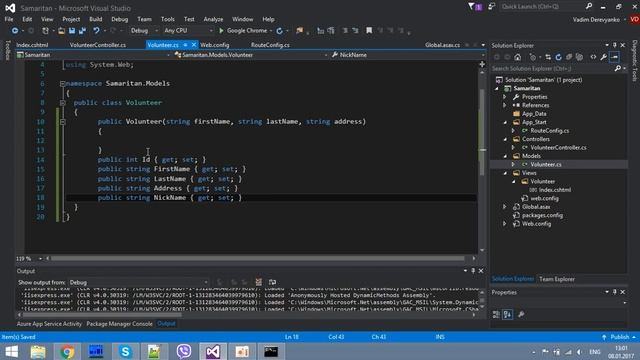The width and height of the screenshot is (640, 360).
Task: Click in the Quick Launch search box
Action: pos(542,7)
